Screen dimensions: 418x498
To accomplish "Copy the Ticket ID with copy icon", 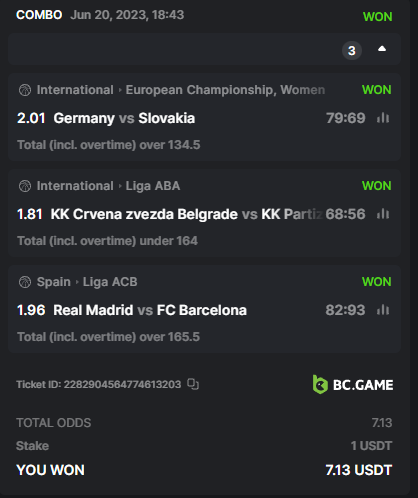I will point(193,384).
